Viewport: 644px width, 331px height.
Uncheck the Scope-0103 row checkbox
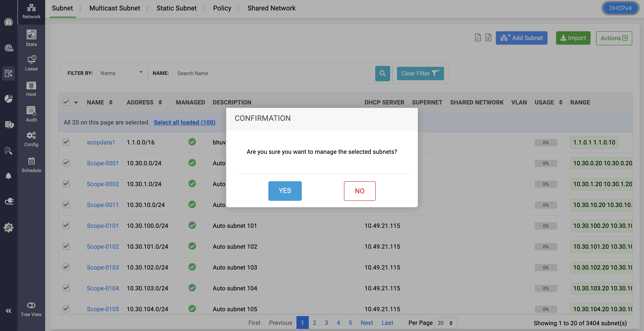(x=66, y=267)
